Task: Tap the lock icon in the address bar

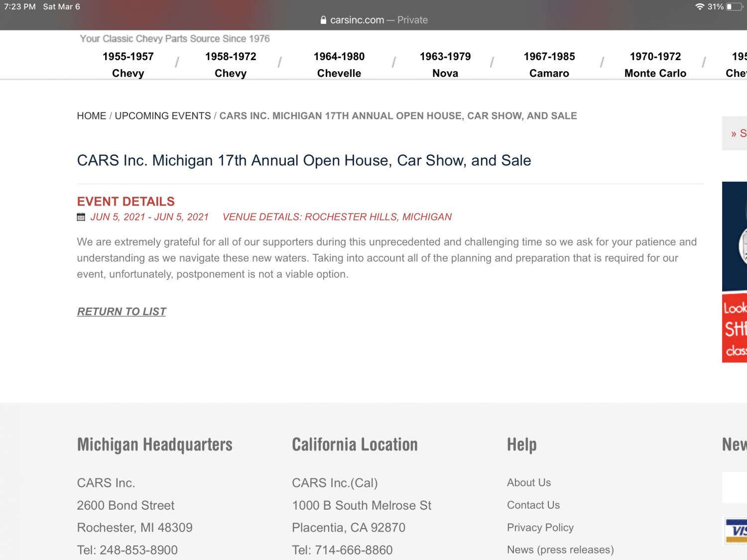Action: coord(323,20)
